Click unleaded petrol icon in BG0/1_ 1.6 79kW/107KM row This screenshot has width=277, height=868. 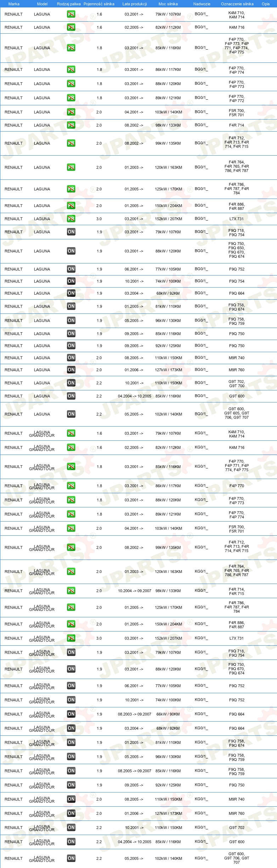click(71, 14)
